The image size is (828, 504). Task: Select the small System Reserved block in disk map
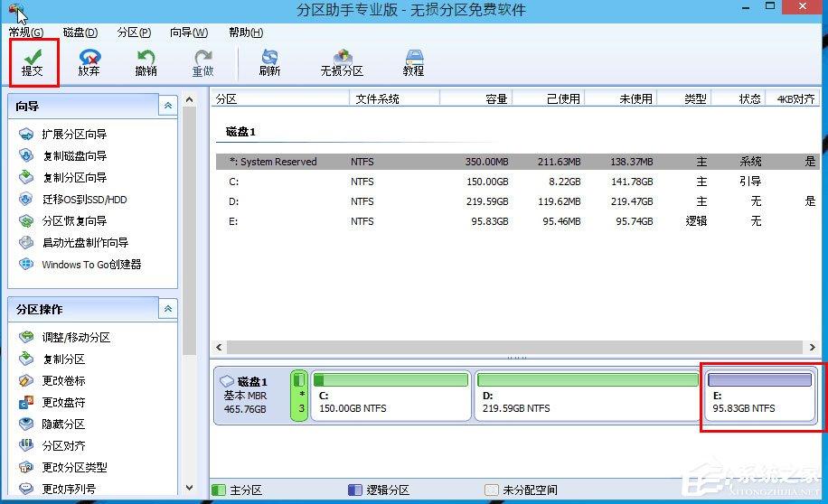point(299,395)
